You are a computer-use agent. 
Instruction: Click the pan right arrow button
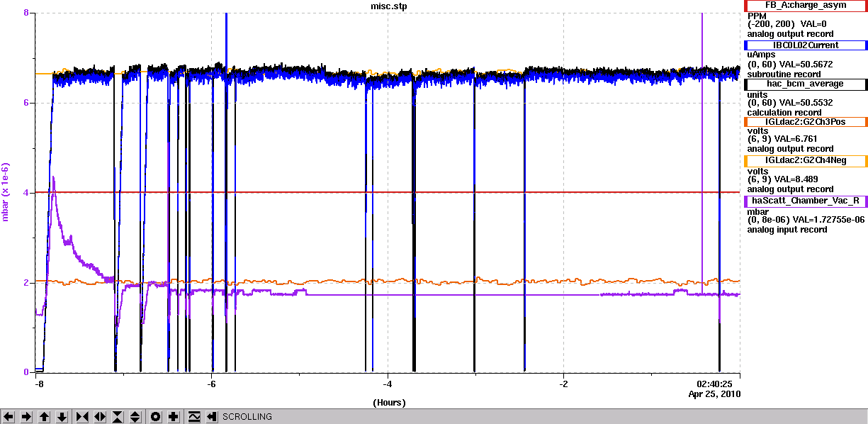(x=26, y=417)
